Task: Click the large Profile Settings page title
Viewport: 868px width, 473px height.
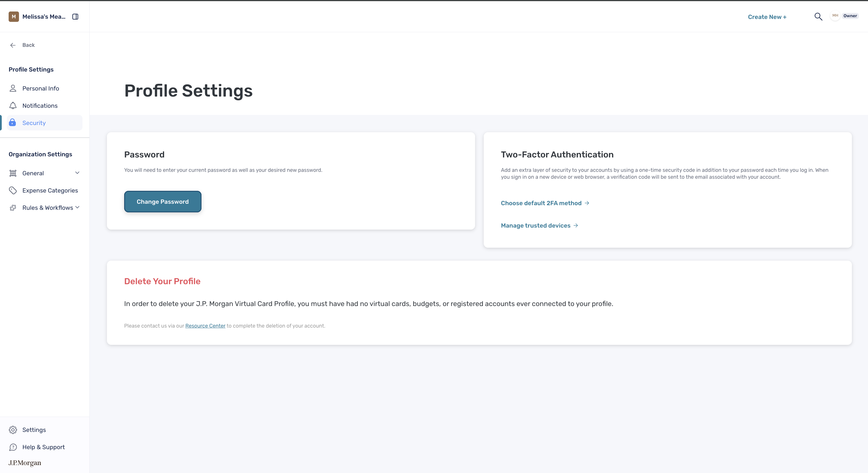Action: (188, 91)
